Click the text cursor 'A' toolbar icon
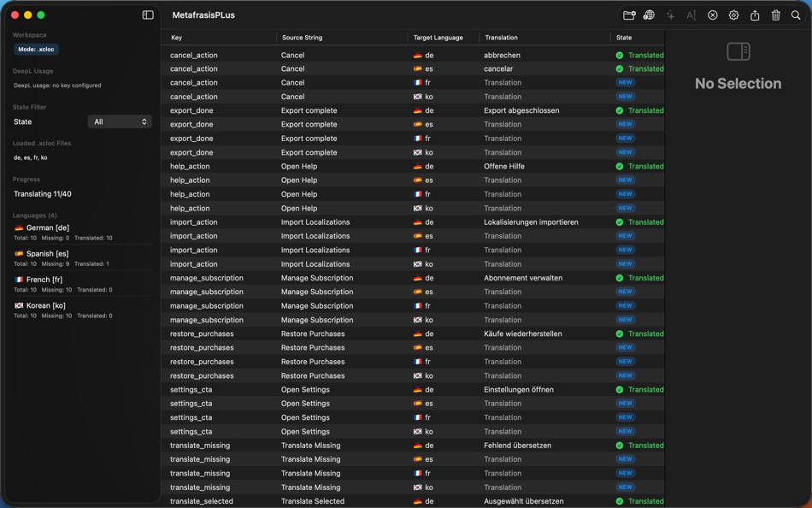The width and height of the screenshot is (812, 508). click(691, 15)
